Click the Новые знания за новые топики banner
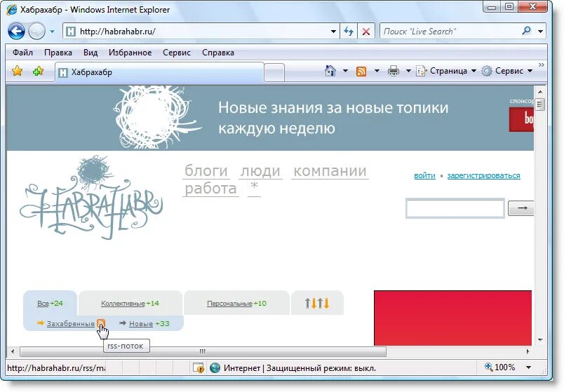 pos(270,118)
